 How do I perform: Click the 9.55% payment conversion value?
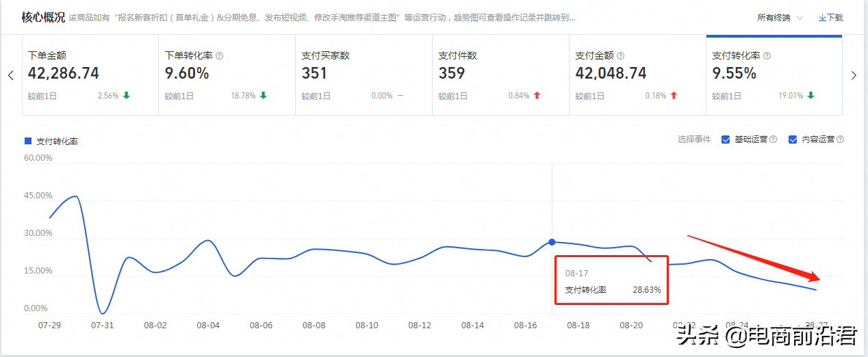pyautogui.click(x=734, y=73)
